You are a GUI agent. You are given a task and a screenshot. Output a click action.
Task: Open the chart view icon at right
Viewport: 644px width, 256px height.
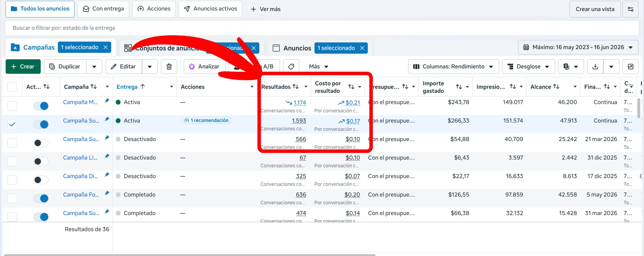[x=630, y=66]
